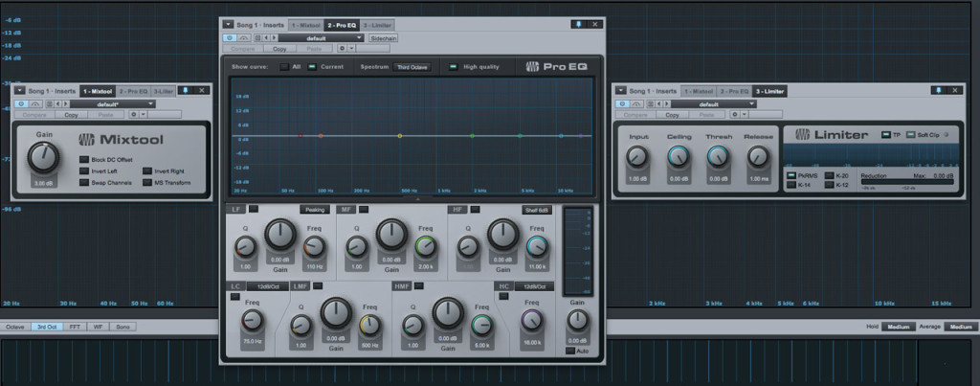Toggle Limiter power activate icon
The image size is (980, 386).
tap(623, 104)
